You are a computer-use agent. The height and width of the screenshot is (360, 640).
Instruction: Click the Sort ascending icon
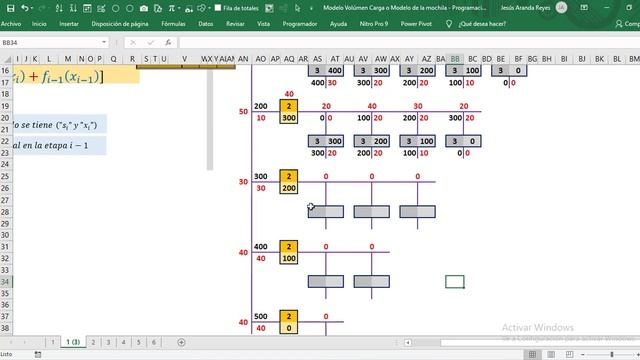pyautogui.click(x=59, y=8)
